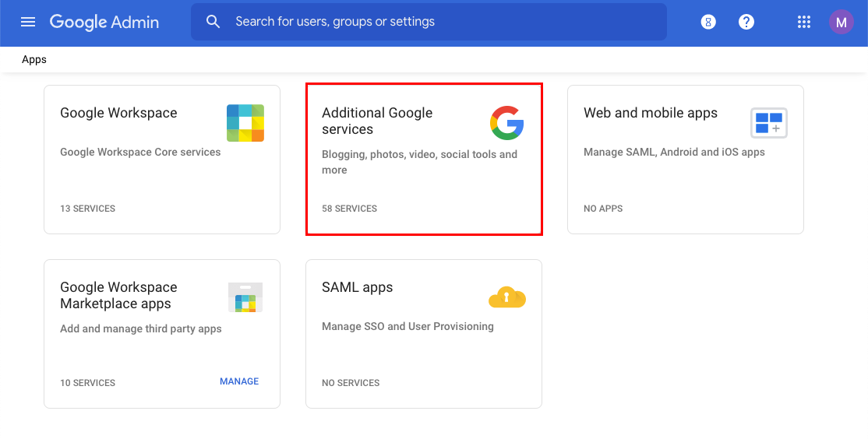Image resolution: width=868 pixels, height=439 pixels.
Task: Open Google Workspace Marketplace apps title
Action: (118, 295)
